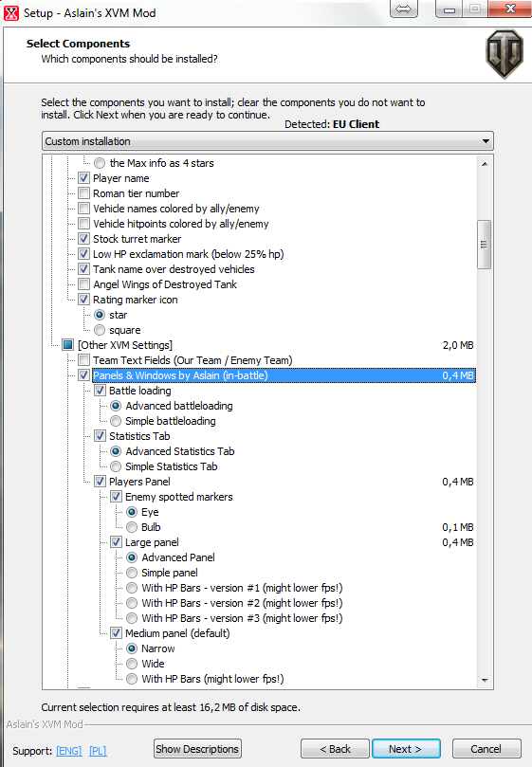The height and width of the screenshot is (767, 532).
Task: Select Bulb for enemy spotted markers
Action: (x=132, y=527)
